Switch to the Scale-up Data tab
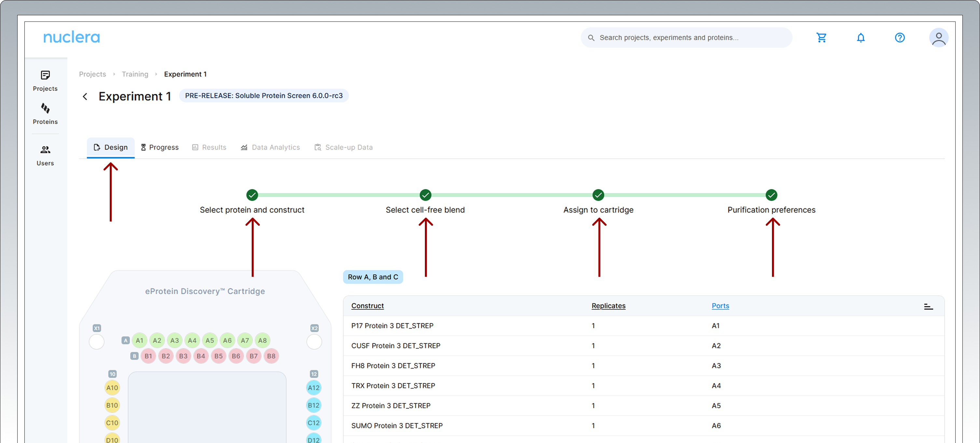980x443 pixels. click(343, 147)
